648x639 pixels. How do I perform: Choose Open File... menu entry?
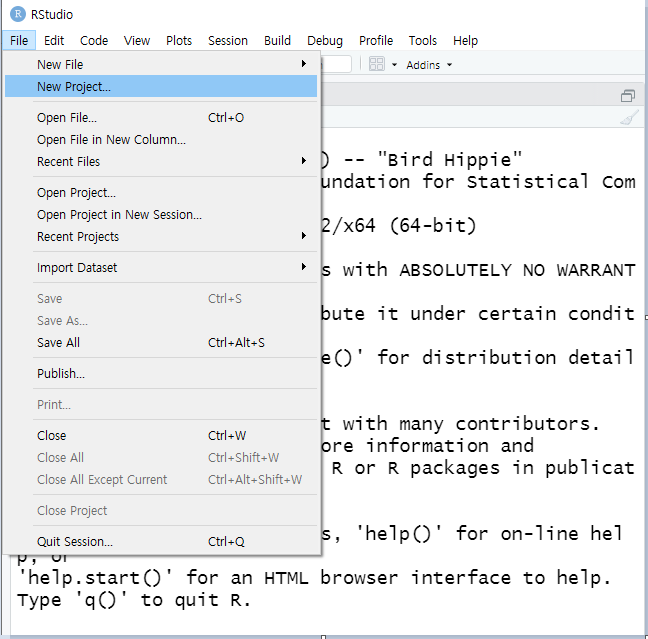(x=161, y=118)
